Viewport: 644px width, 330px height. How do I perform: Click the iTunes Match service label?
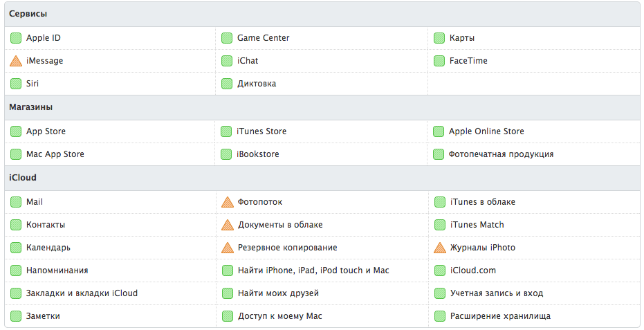477,225
